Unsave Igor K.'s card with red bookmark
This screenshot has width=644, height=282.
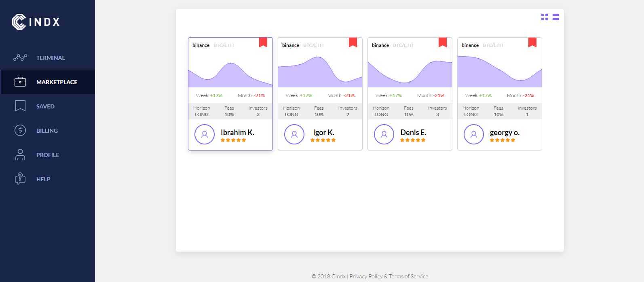pyautogui.click(x=353, y=42)
